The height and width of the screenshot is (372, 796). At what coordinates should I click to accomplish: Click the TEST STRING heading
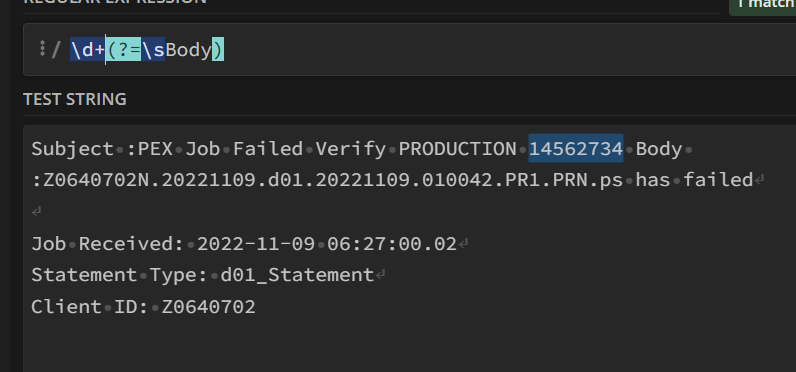(x=75, y=99)
